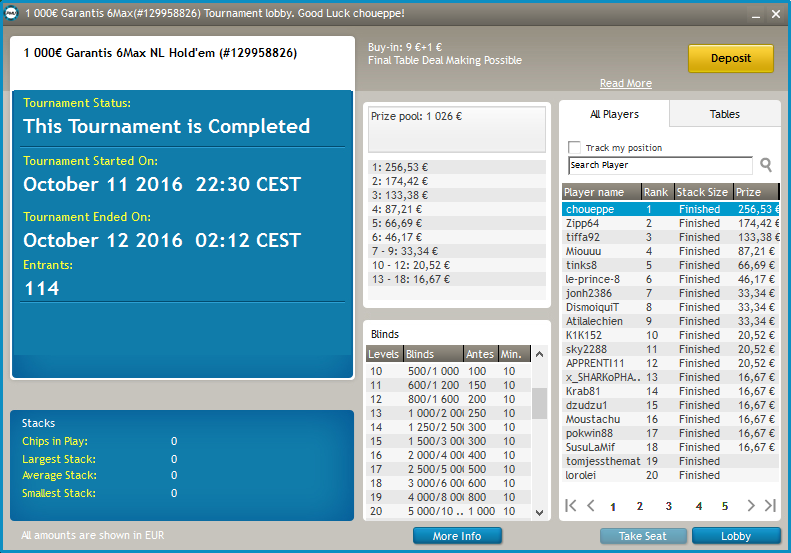Viewport: 791px width, 553px height.
Task: Jump to last page of players
Action: point(770,506)
